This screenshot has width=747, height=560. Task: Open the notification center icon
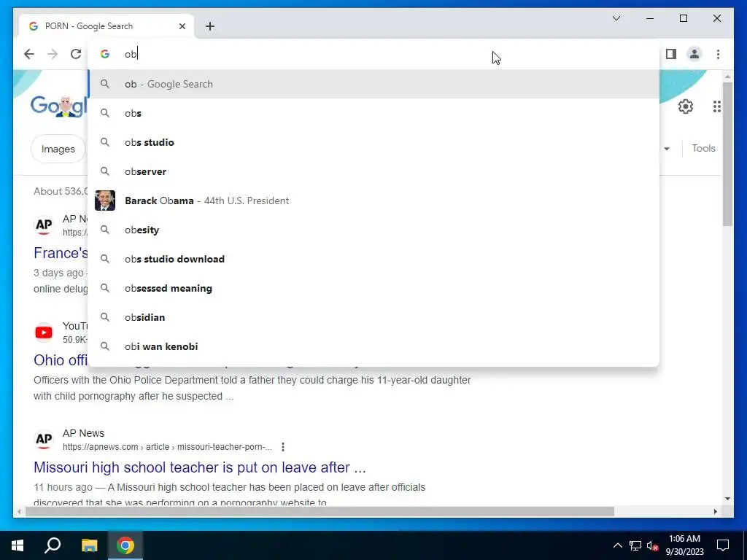point(723,545)
